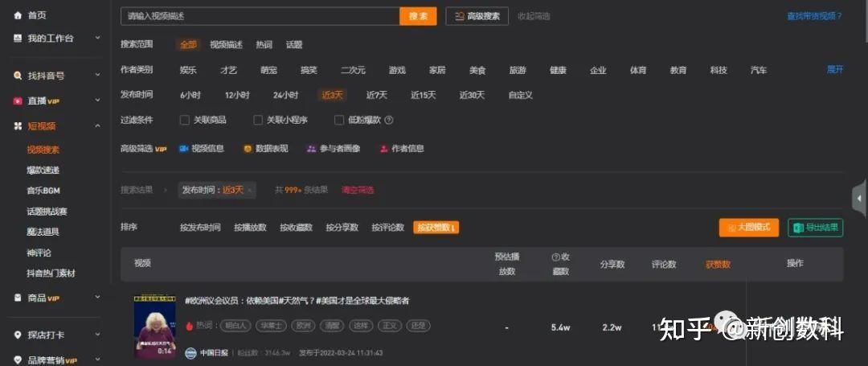
Task: Open 作者信息 advanced filter
Action: (x=402, y=148)
